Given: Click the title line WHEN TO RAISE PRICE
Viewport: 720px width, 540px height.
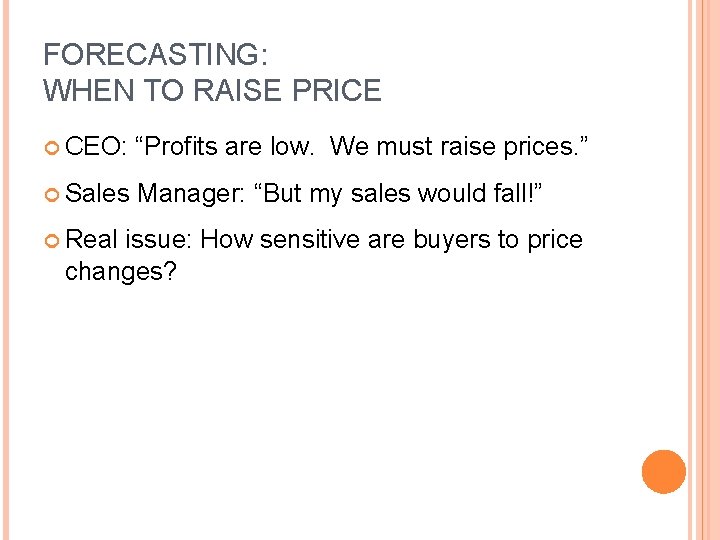Looking at the screenshot, I should click(212, 92).
